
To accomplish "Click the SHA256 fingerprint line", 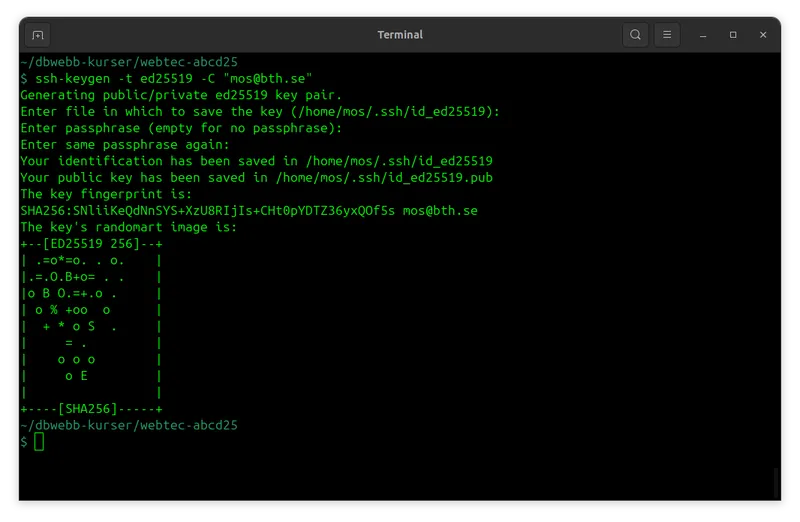I will [x=208, y=211].
